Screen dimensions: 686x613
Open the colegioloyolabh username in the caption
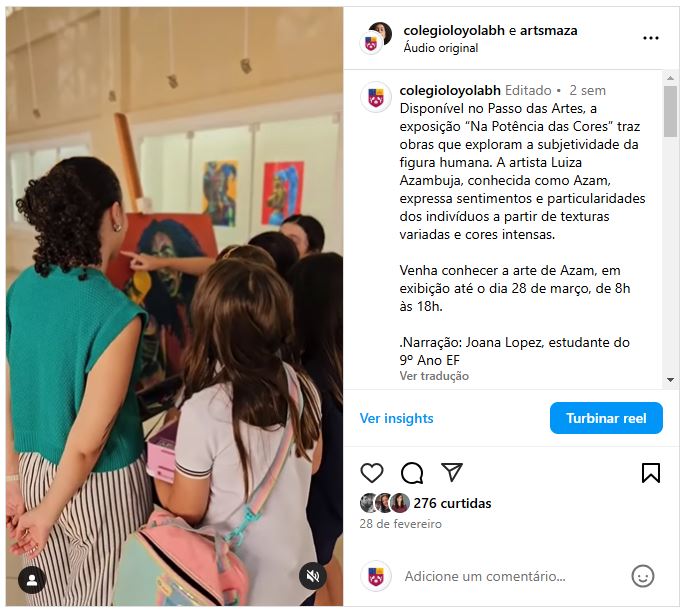click(450, 90)
